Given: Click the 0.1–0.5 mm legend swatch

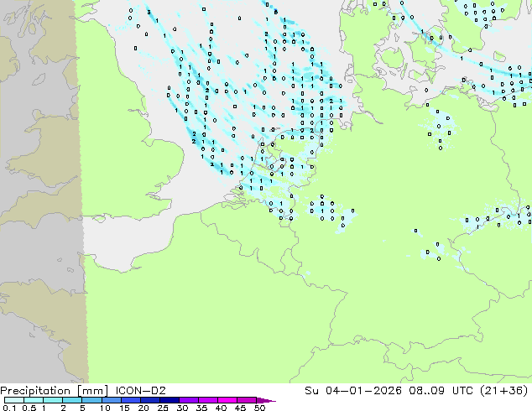Looking at the screenshot, I should click(14, 400).
